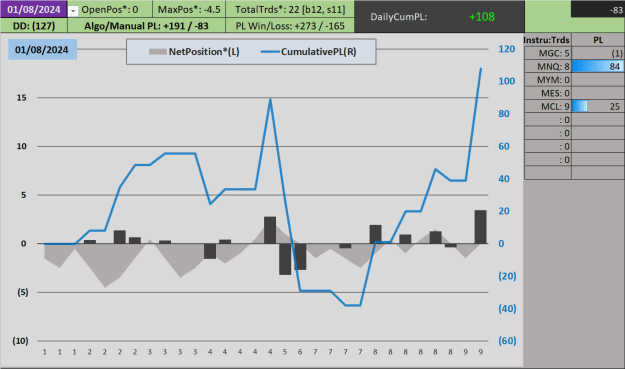Click the x-axis label 6

click(300, 352)
